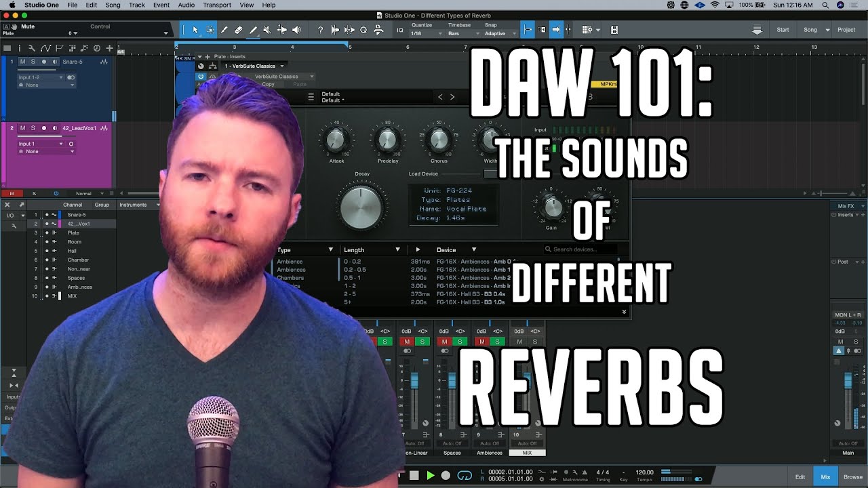Mute the Snare-5 track
The image size is (868, 488).
click(22, 62)
